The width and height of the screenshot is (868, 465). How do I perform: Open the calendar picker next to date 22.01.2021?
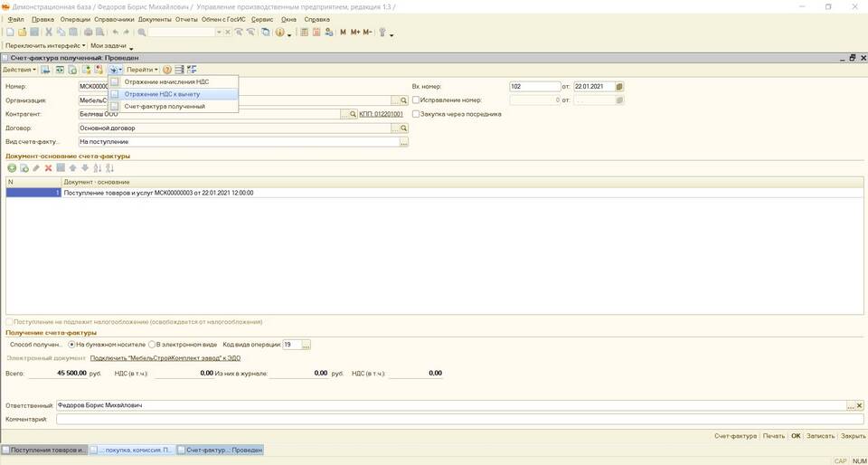pos(619,87)
